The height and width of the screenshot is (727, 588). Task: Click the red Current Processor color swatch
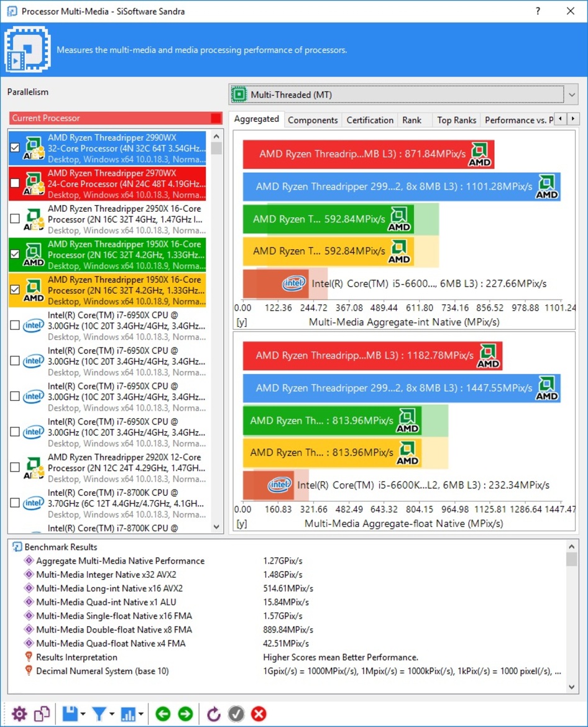coord(216,118)
